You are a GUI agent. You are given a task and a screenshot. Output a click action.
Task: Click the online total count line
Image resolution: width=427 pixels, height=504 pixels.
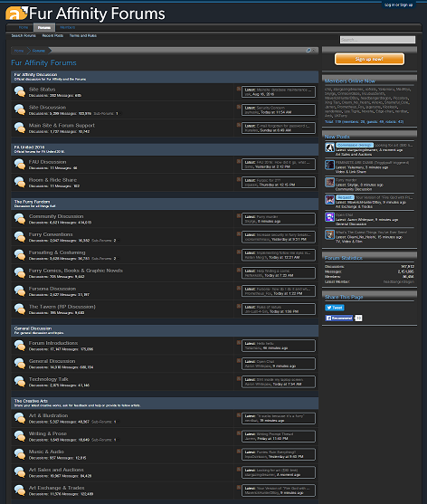[364, 122]
